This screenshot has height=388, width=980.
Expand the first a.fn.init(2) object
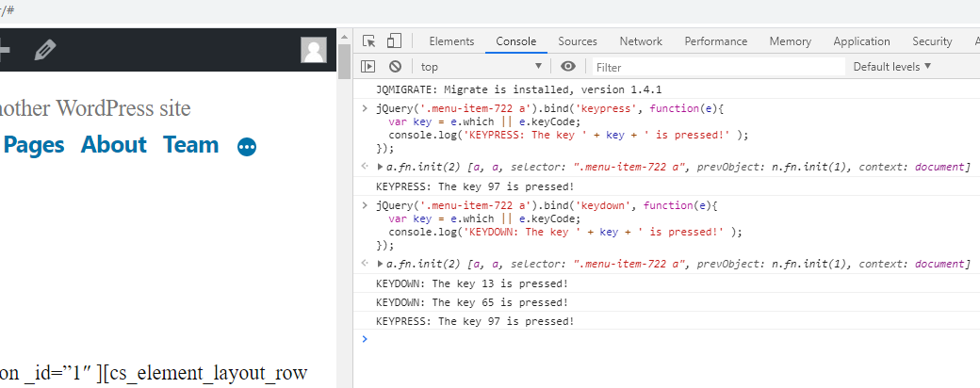click(381, 167)
